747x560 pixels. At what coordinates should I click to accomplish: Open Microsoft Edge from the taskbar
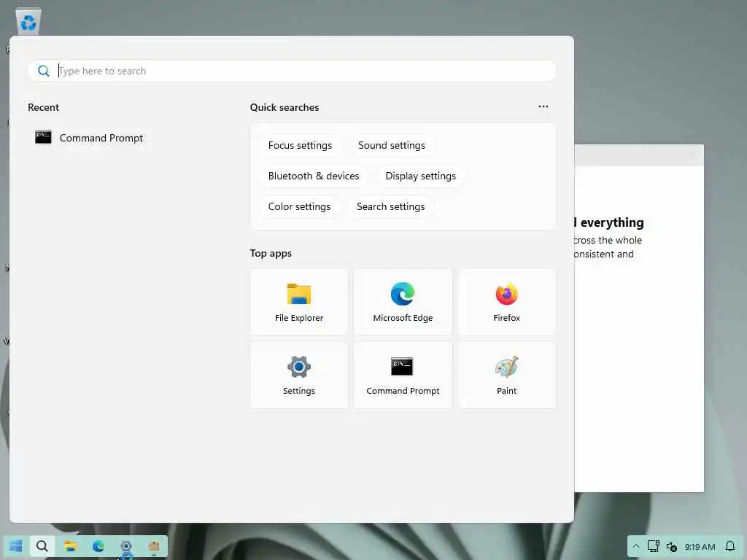98,546
